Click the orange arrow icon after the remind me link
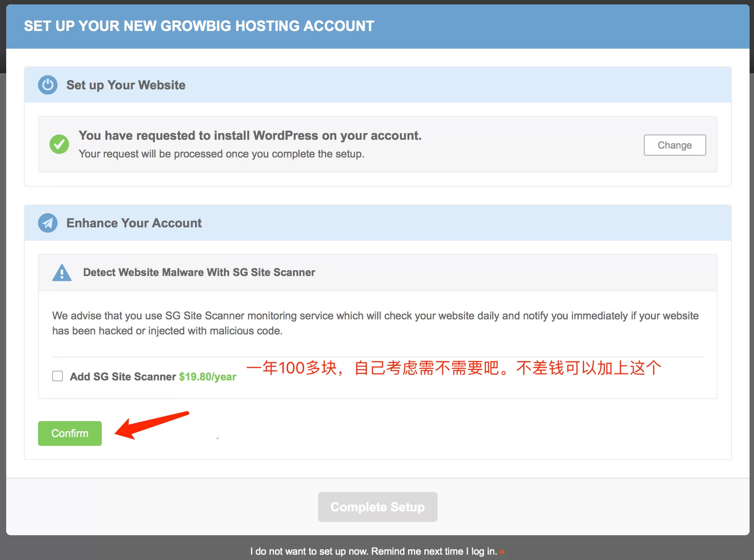The width and height of the screenshot is (754, 560). (x=502, y=552)
